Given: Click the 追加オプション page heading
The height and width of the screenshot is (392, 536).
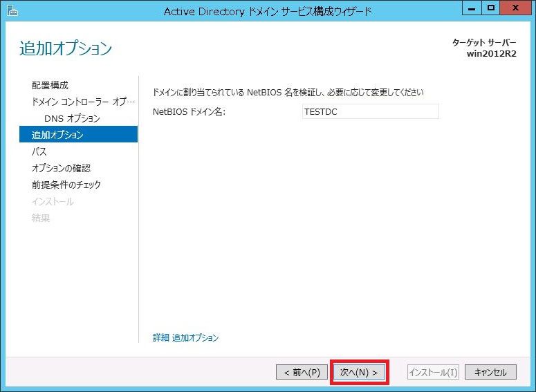Looking at the screenshot, I should (x=66, y=48).
